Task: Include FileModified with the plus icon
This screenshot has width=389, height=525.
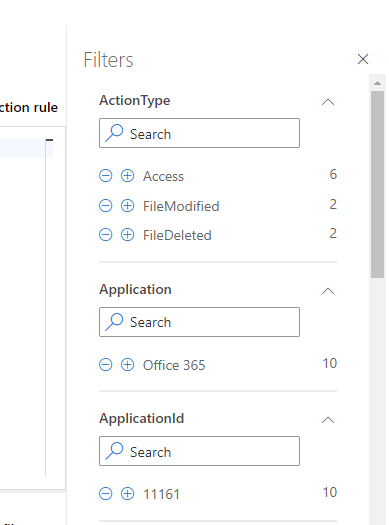Action: (x=127, y=206)
